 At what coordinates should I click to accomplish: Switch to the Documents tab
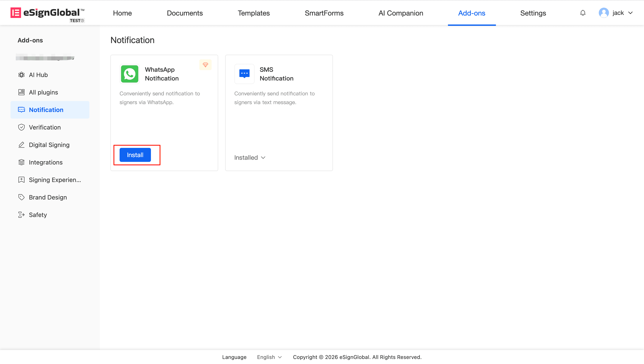[185, 13]
